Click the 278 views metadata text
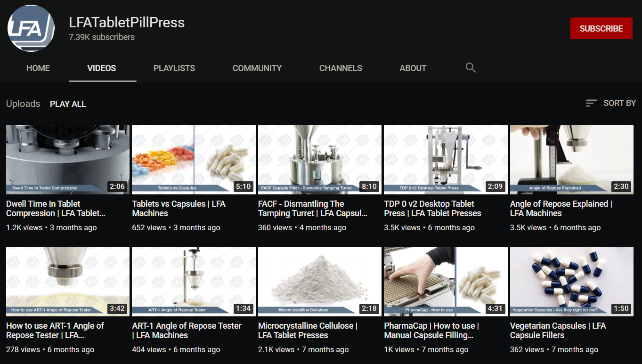Viewport: 642px width, 364px height. pos(50,350)
